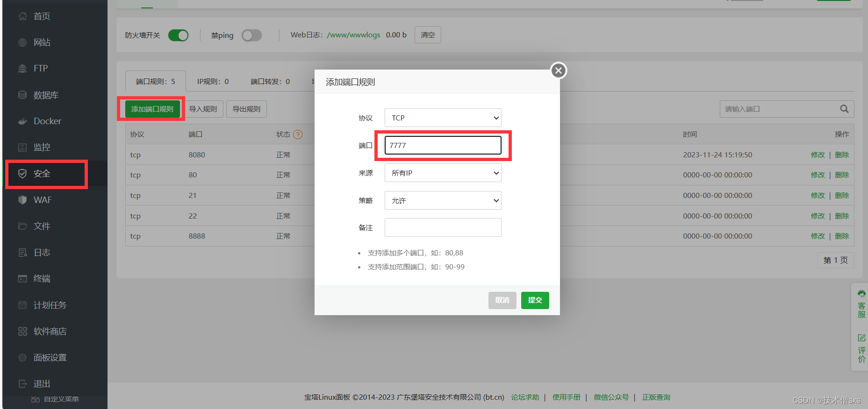
Task: Click the 网站 globe icon
Action: [x=22, y=42]
